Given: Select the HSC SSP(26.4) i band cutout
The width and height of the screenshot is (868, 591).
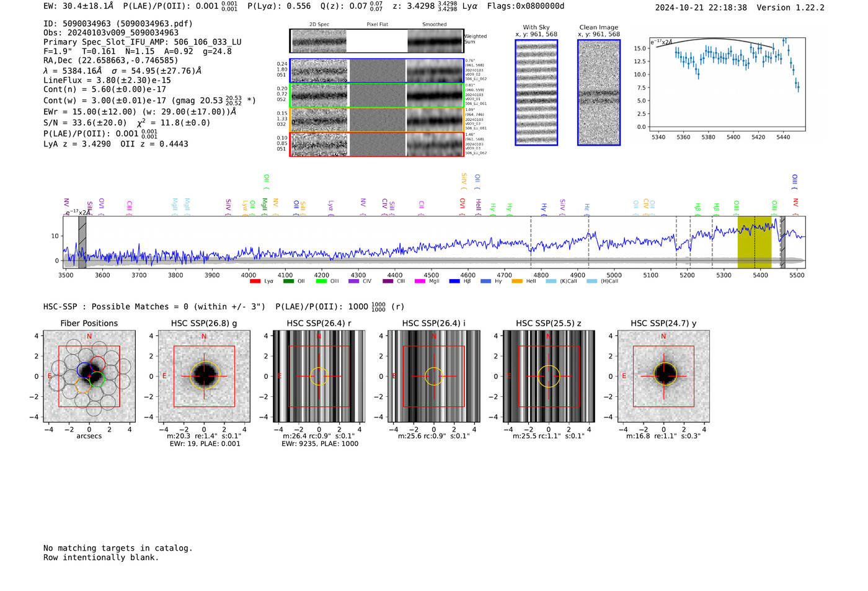Looking at the screenshot, I should pos(434,376).
